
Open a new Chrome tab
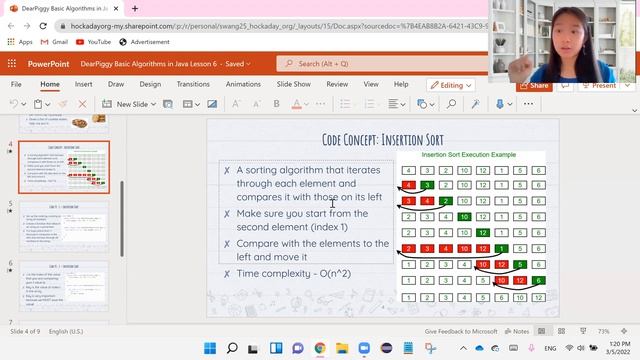coord(135,8)
